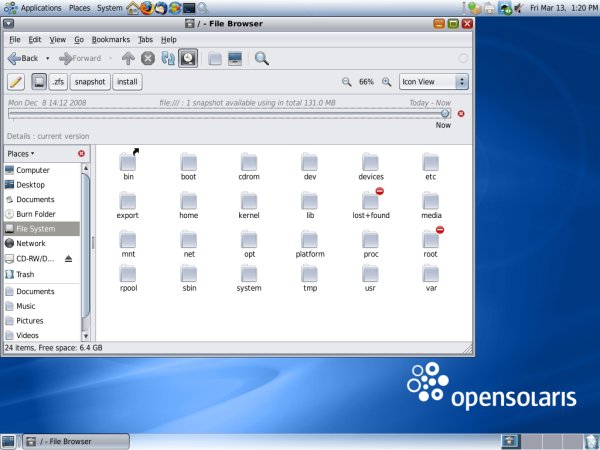Click Show Desktop button in bottom panel
The height and width of the screenshot is (450, 600).
click(x=8, y=441)
